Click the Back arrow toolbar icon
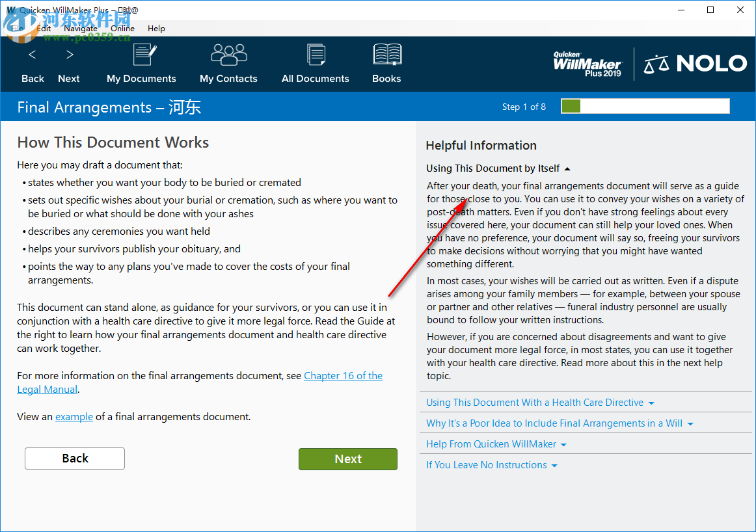756x532 pixels. (x=33, y=55)
